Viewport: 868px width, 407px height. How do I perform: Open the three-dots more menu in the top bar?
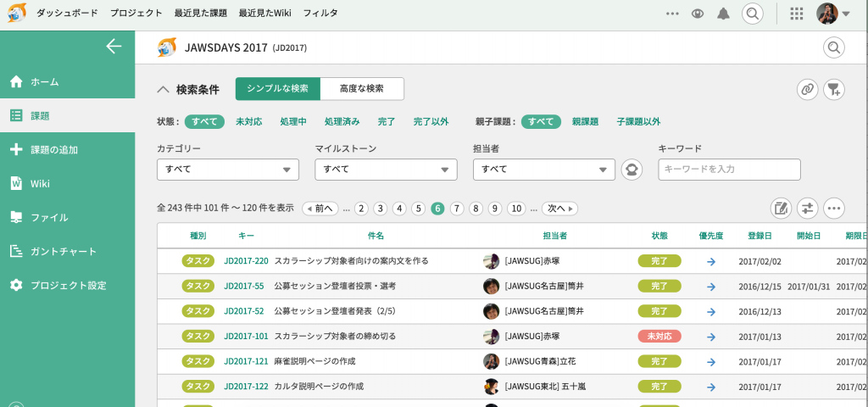click(x=672, y=14)
